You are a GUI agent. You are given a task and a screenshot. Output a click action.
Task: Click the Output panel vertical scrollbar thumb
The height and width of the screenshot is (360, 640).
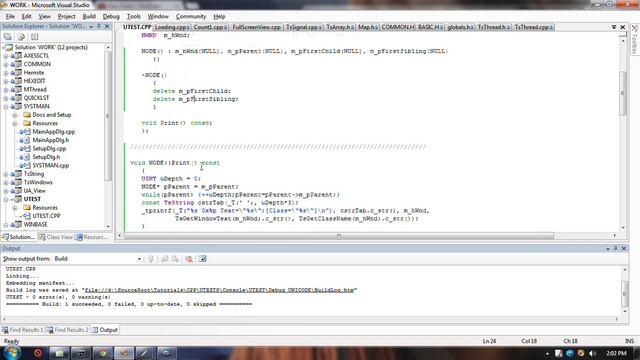click(x=624, y=294)
